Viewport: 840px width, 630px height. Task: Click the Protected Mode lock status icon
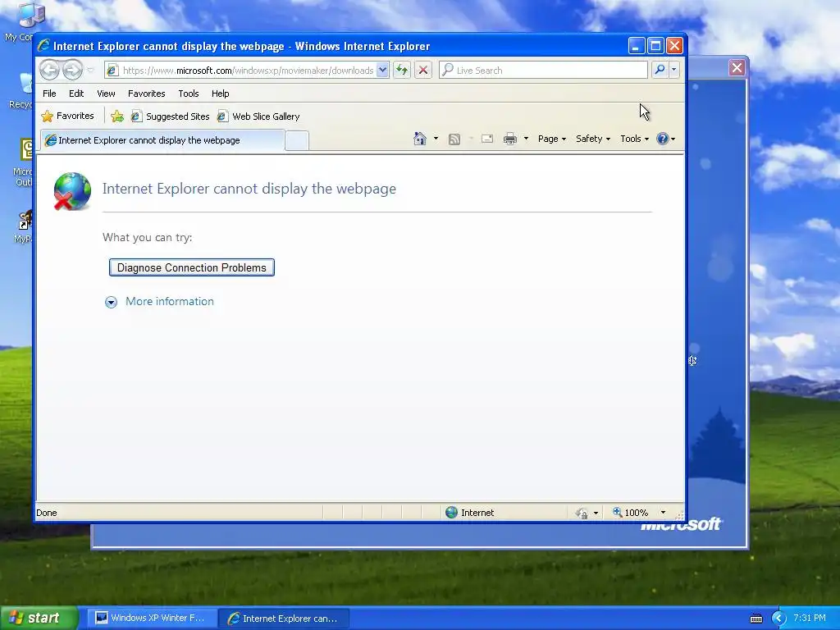(582, 514)
